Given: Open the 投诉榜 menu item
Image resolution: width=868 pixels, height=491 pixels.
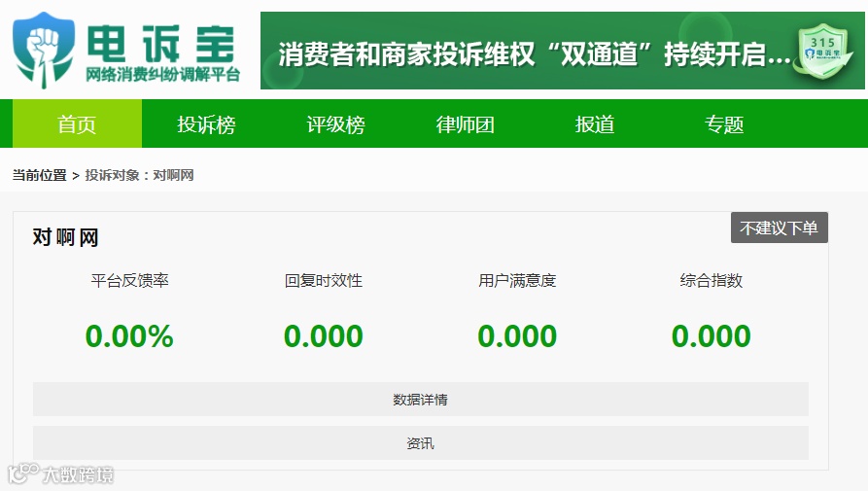Looking at the screenshot, I should [x=206, y=124].
